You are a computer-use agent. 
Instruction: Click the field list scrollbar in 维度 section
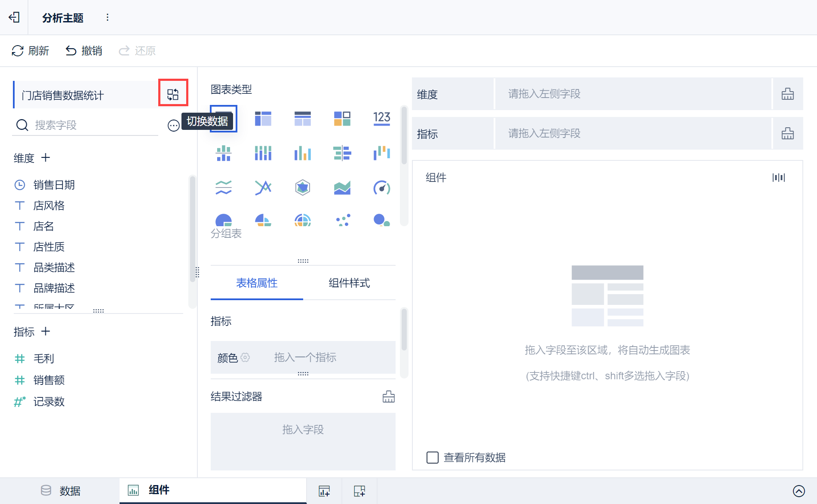[x=192, y=229]
